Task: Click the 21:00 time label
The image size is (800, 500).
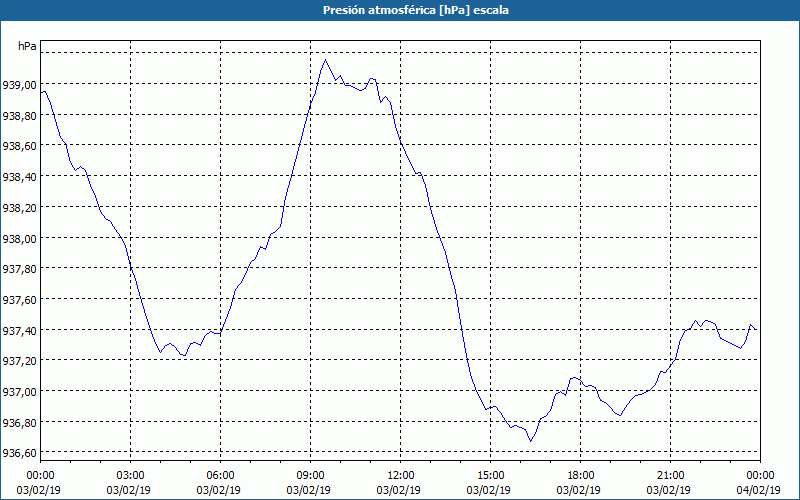Action: point(670,476)
